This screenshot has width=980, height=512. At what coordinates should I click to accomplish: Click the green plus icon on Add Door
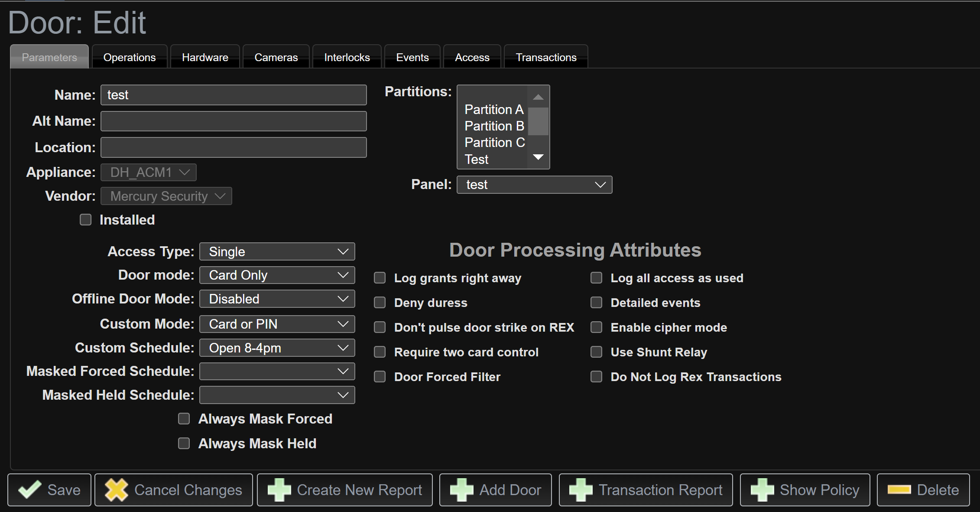coord(462,490)
